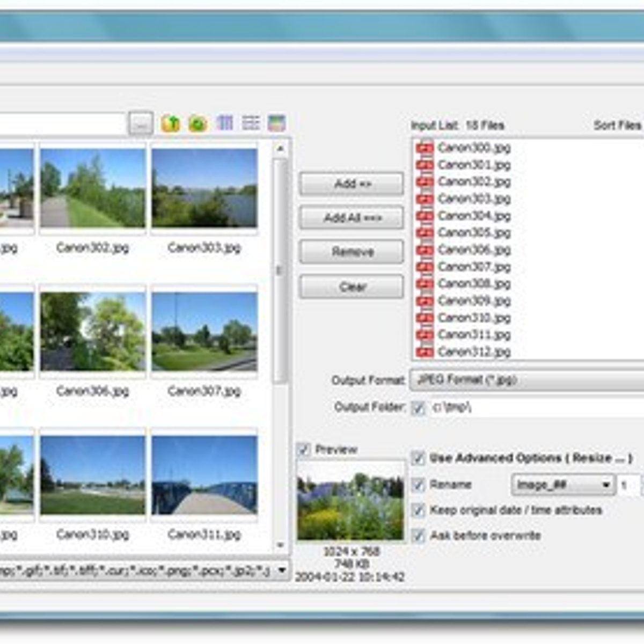Screen dimensions: 644x644
Task: Toggle the Preview checkbox
Action: (305, 449)
